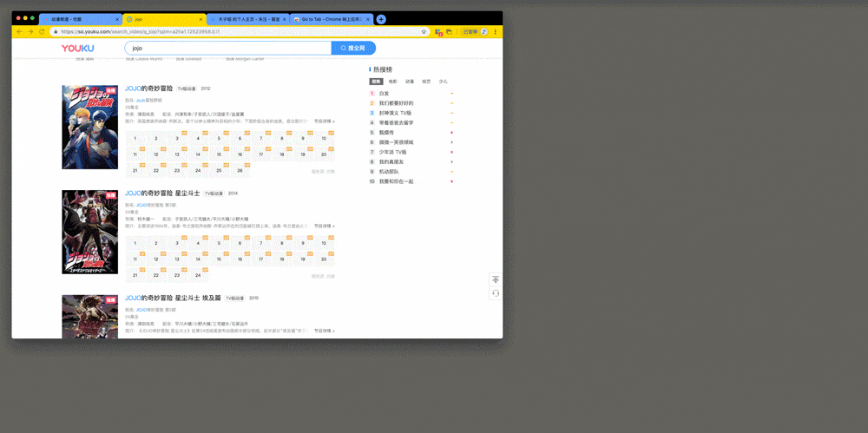
Task: Expand 节目详情 for 星尘斗士 2014
Action: coord(325,226)
